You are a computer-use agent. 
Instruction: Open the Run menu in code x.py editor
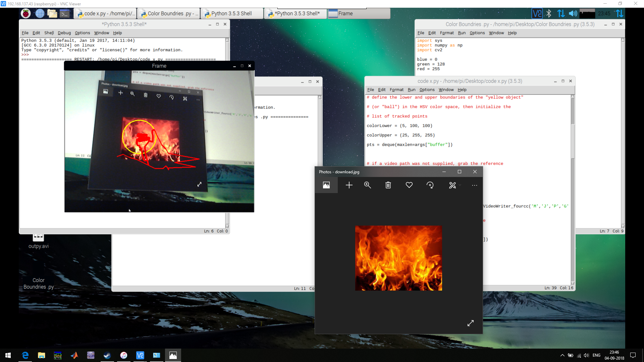tap(412, 90)
